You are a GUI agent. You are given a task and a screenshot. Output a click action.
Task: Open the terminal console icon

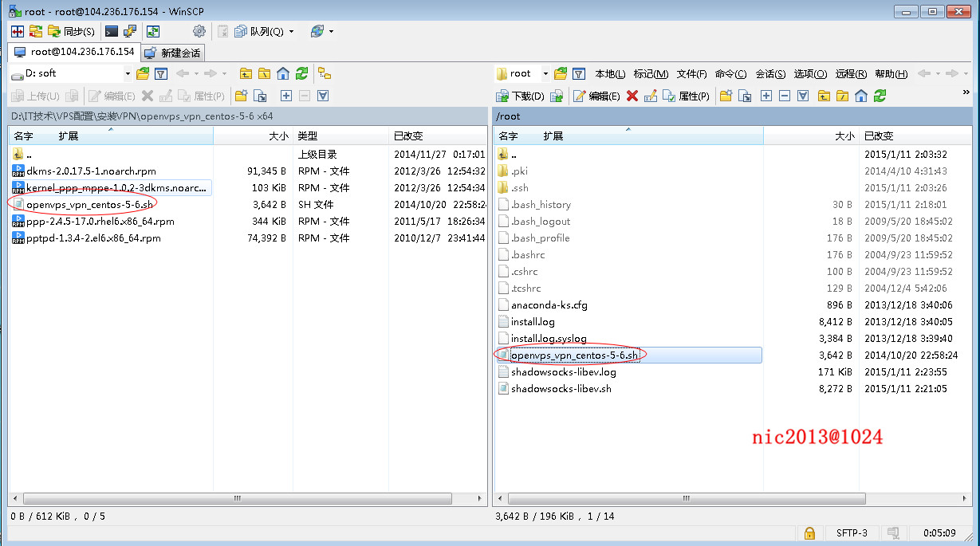coord(112,31)
